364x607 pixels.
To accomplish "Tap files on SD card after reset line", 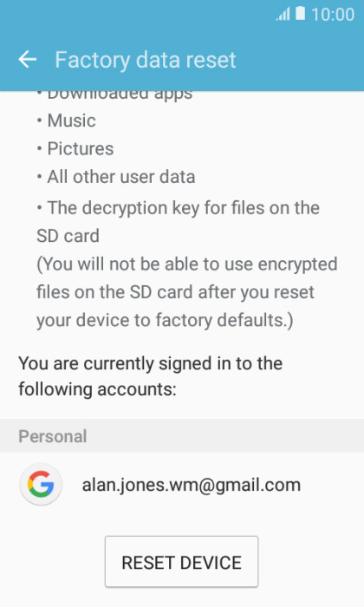I will [175, 292].
